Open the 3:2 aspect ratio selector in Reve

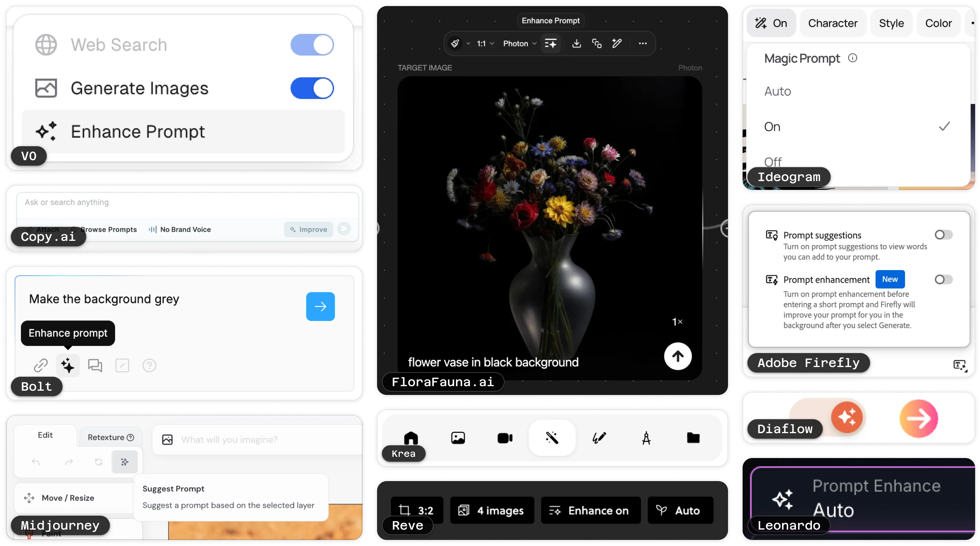[x=417, y=510]
